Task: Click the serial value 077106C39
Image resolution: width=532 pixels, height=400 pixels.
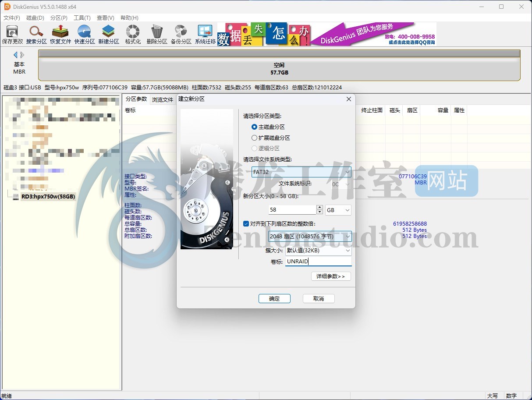Action: pyautogui.click(x=413, y=177)
